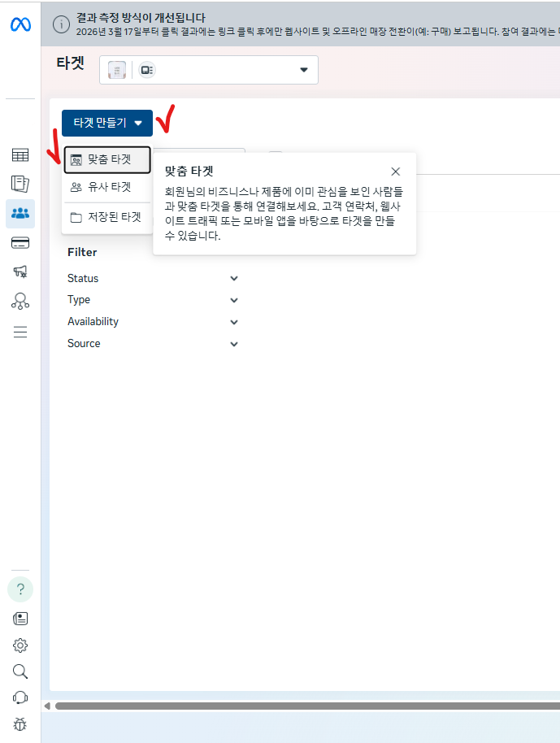
Task: Click the Filter heading text
Action: (x=82, y=252)
